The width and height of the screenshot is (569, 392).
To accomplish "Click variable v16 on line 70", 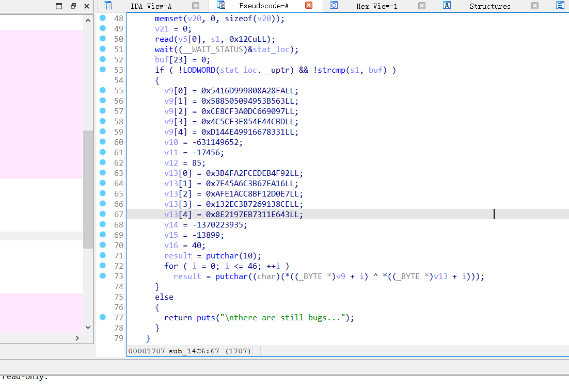I will 171,246.
